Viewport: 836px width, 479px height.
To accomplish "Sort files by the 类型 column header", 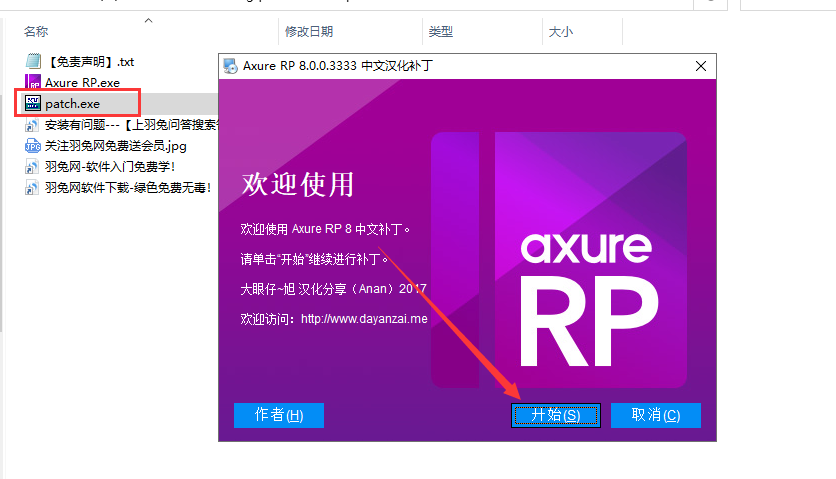I will (x=441, y=31).
